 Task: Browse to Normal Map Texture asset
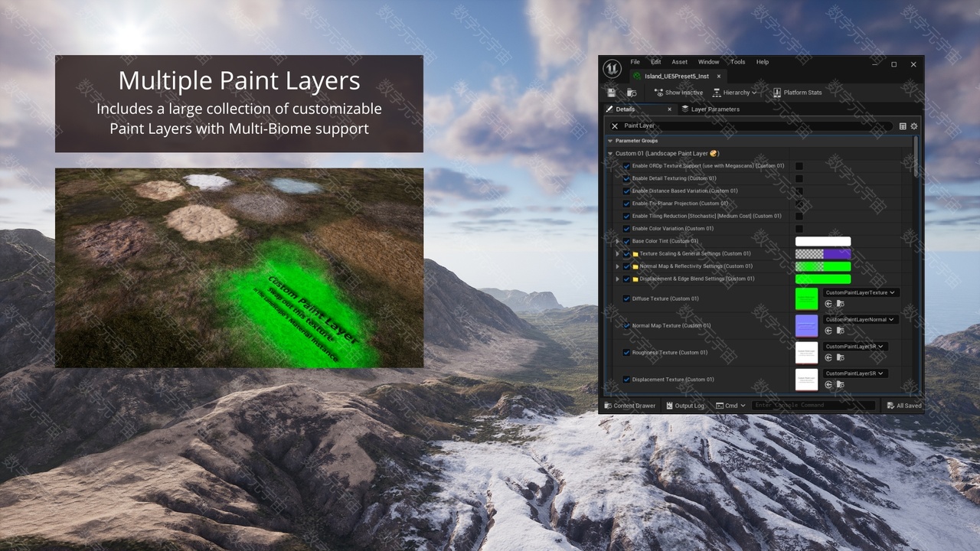[x=840, y=331]
